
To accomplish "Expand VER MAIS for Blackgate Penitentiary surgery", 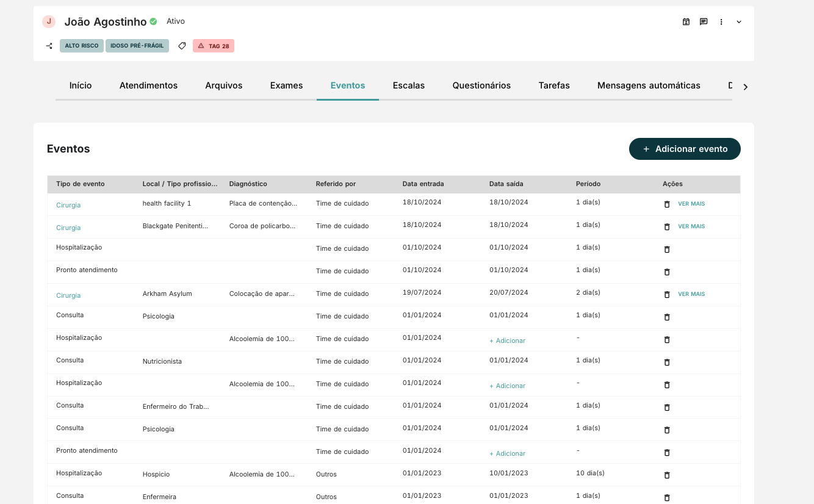I will [x=691, y=226].
